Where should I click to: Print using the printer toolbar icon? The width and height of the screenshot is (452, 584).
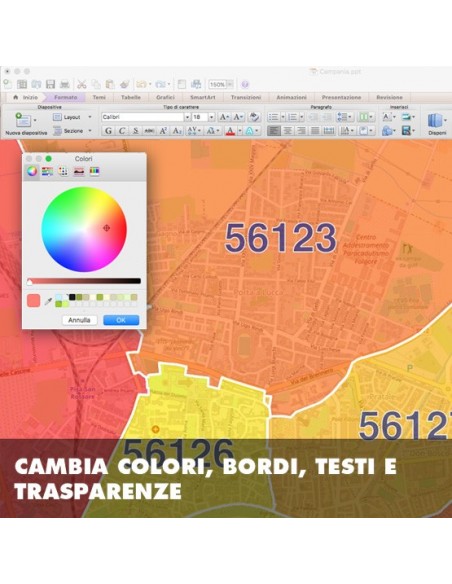[x=65, y=84]
